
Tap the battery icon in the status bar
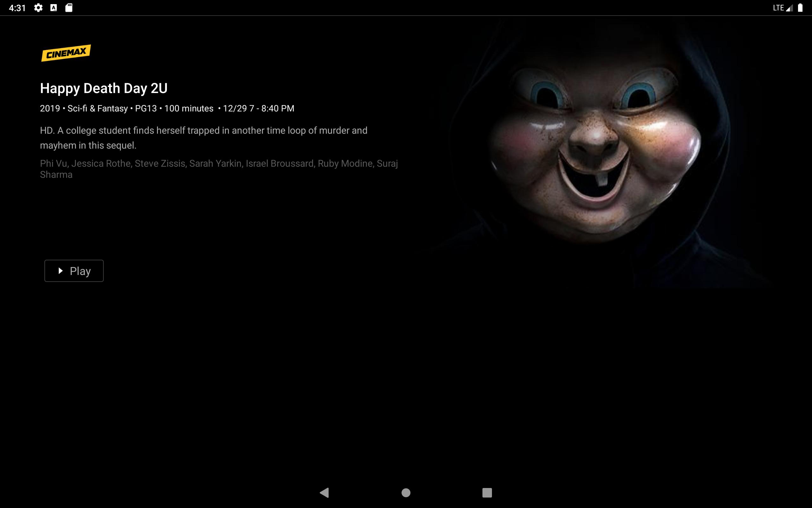pyautogui.click(x=800, y=8)
